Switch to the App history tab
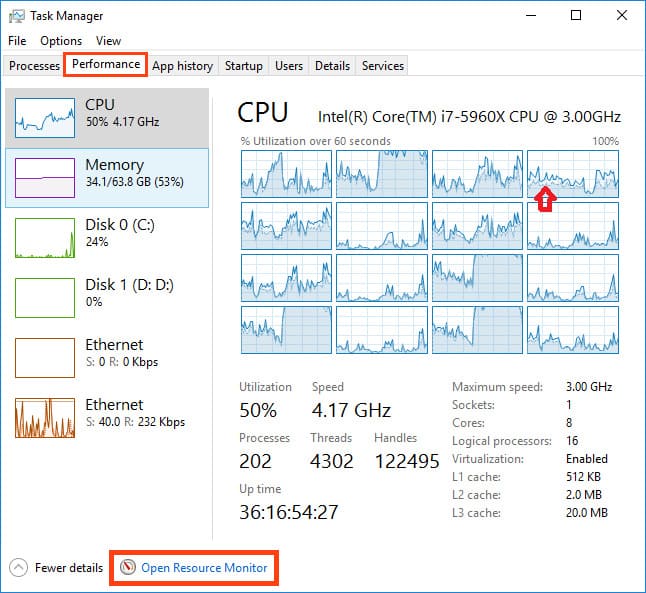This screenshot has height=593, width=646. point(182,66)
